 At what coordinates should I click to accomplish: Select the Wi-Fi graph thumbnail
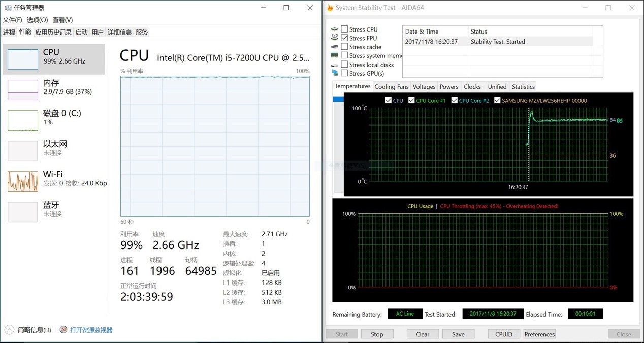coord(23,181)
